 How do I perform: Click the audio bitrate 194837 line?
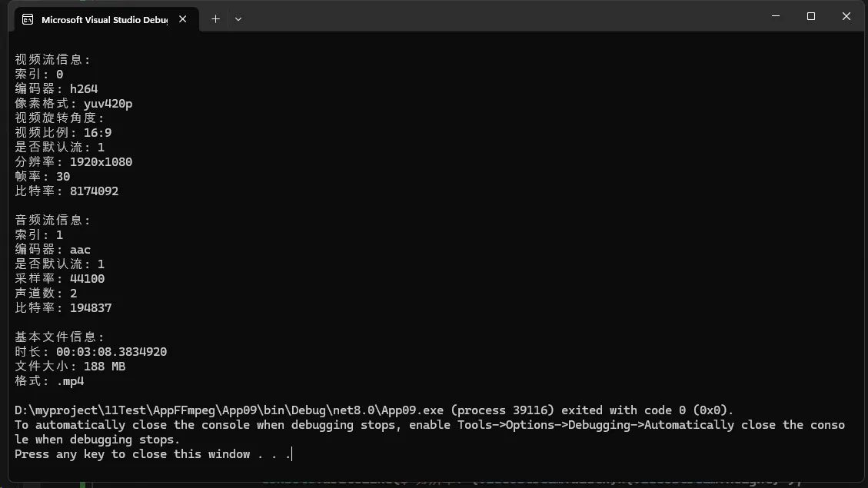[63, 308]
